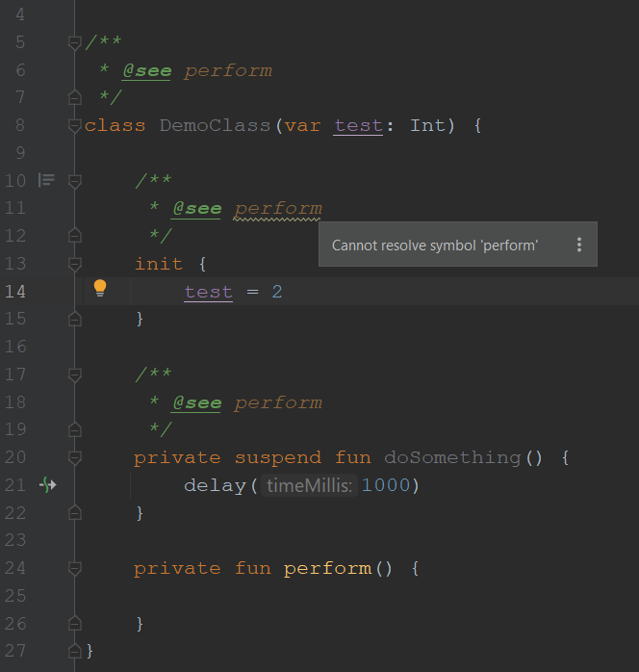Image resolution: width=639 pixels, height=672 pixels.
Task: Collapse the doc comment starting on line 5
Action: click(x=75, y=42)
